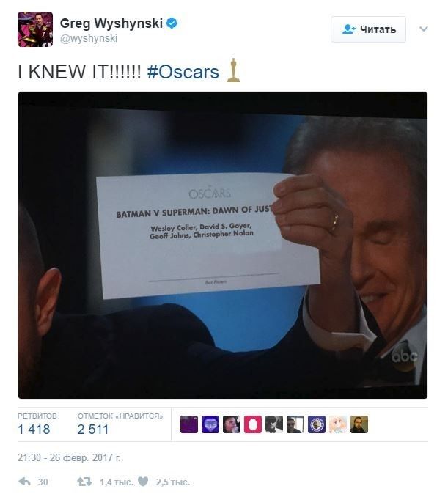The image size is (448, 497).
Task: Click the blue verified badge
Action: tap(172, 23)
